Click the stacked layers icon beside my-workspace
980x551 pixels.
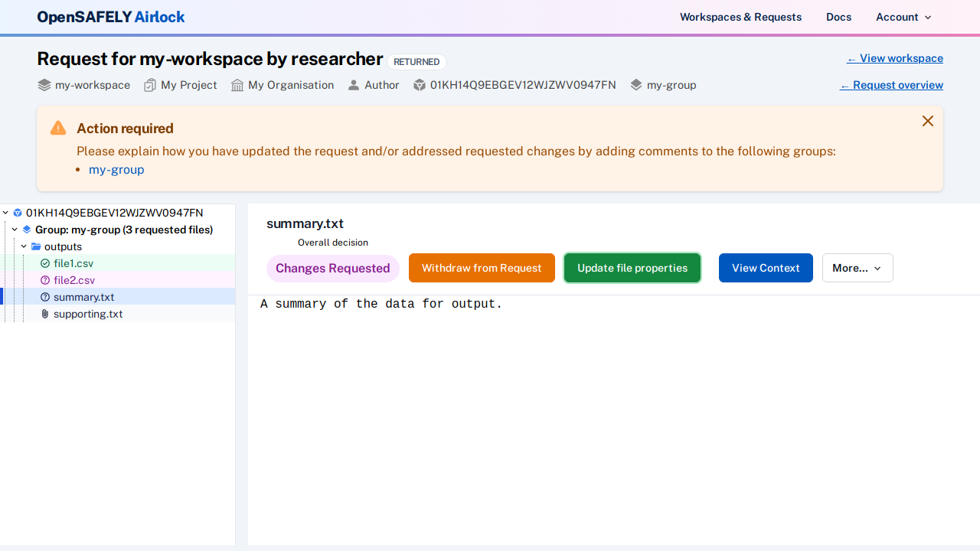44,85
